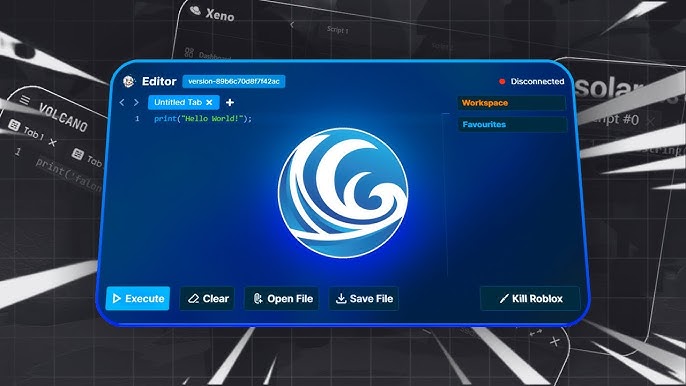
Task: Click the Volcano window hamburger menu
Action: tap(25, 100)
